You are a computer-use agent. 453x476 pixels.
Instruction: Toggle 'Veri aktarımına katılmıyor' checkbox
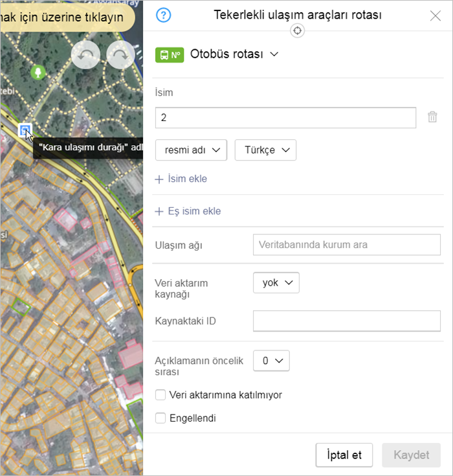tap(160, 394)
